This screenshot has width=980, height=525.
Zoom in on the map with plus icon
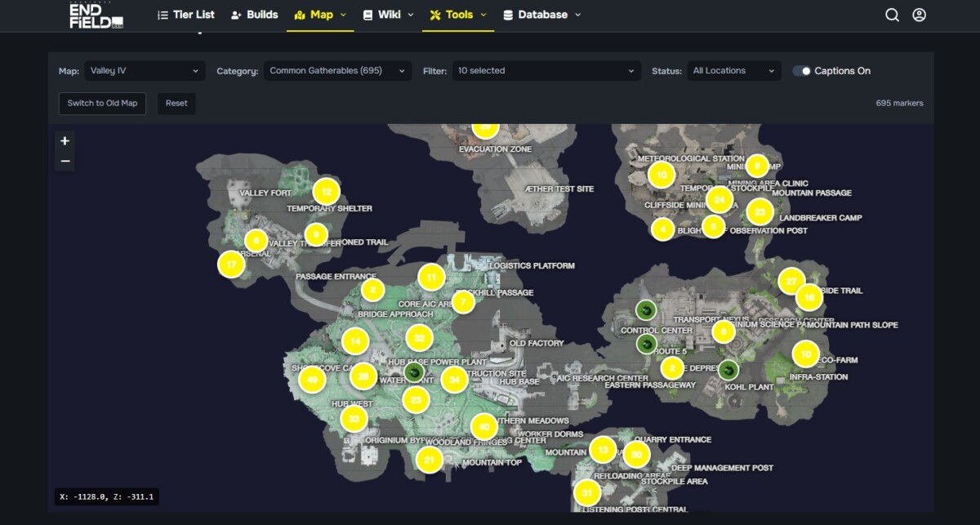coord(65,140)
